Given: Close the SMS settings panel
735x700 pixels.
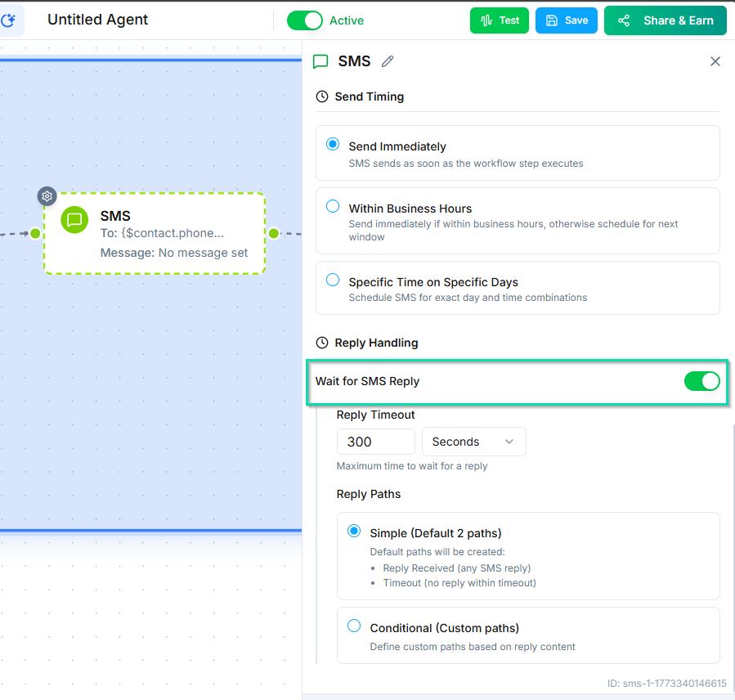Looking at the screenshot, I should click(715, 61).
